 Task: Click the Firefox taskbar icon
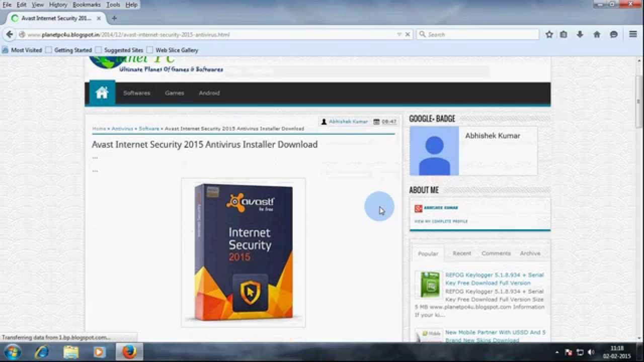point(129,352)
